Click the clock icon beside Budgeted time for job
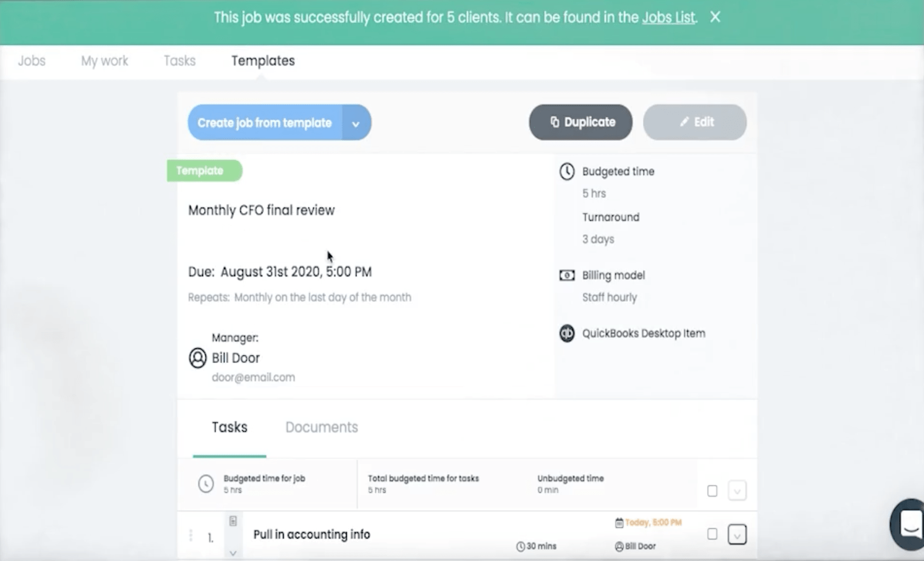The width and height of the screenshot is (924, 561). point(206,484)
